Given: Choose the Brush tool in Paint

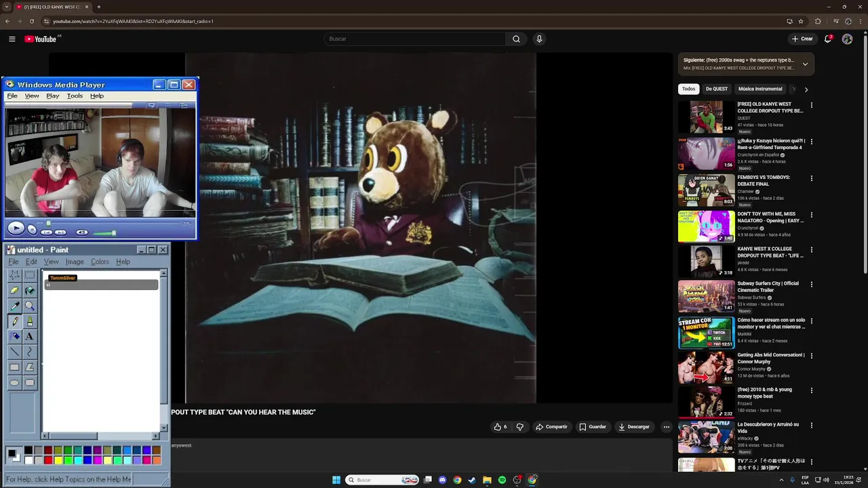Looking at the screenshot, I should tap(30, 321).
